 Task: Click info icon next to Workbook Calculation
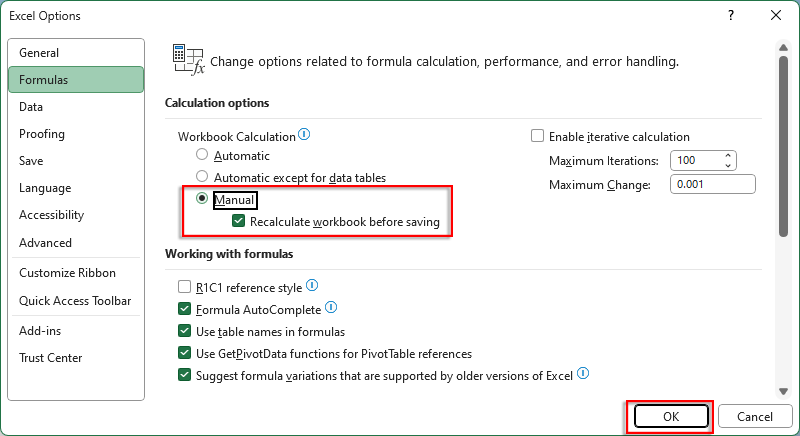pos(305,135)
